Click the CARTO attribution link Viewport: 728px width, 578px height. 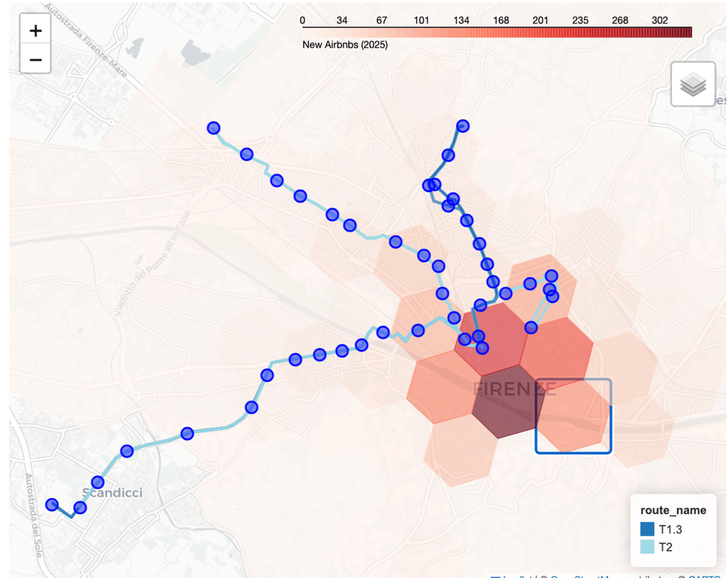707,574
